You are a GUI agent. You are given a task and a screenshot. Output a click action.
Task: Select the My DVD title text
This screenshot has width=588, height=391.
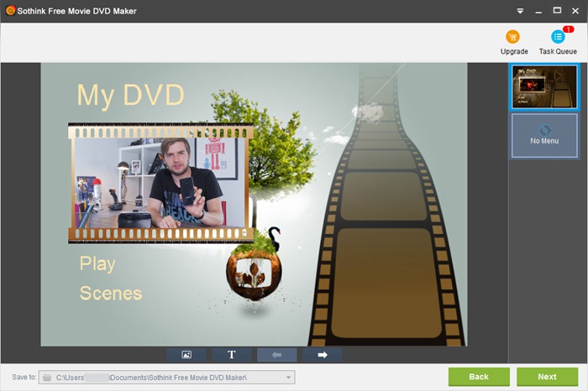(130, 95)
